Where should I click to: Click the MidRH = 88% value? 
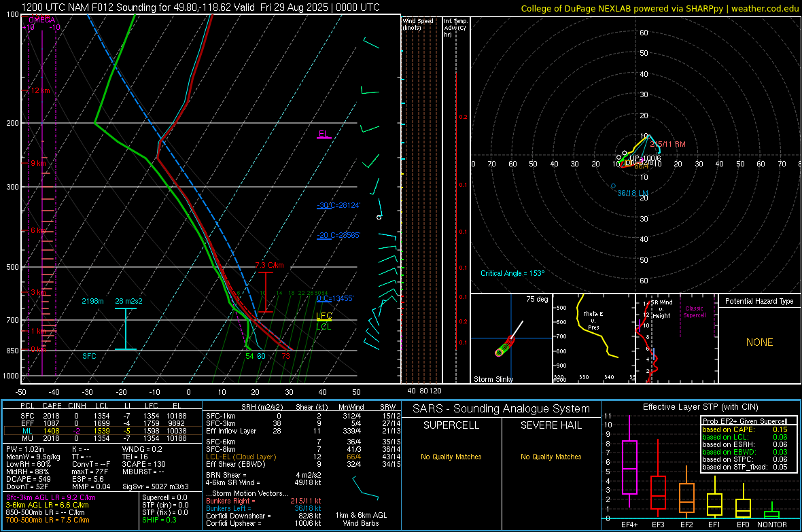tap(28, 472)
